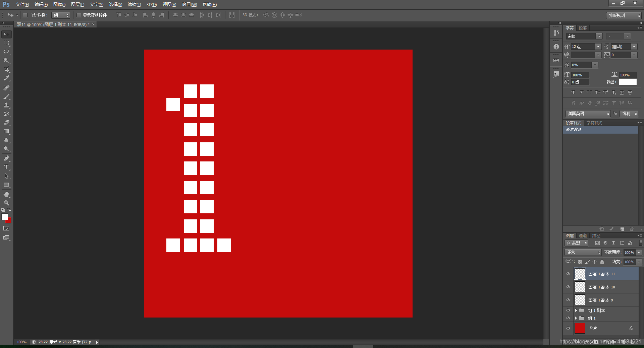
Task: Enable show transform controls checkbox
Action: coord(79,15)
